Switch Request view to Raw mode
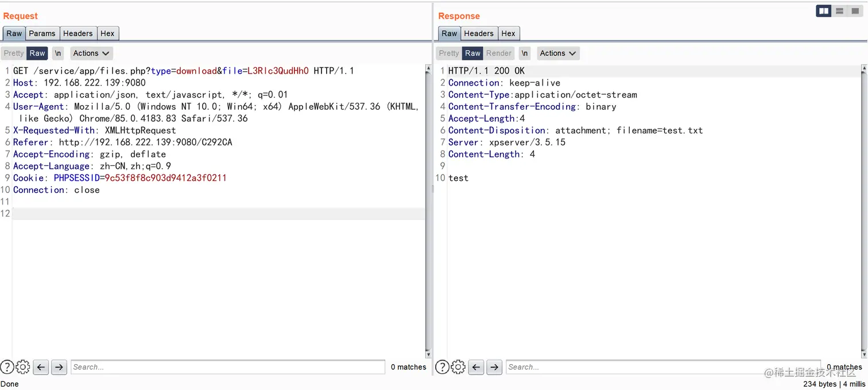This screenshot has width=868, height=390. tap(37, 53)
